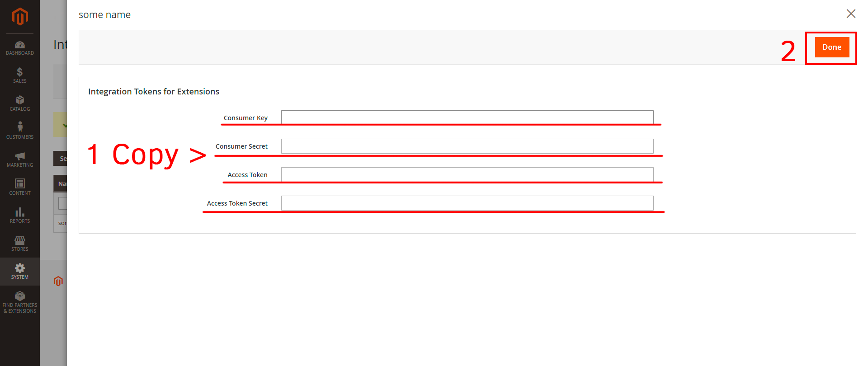The width and height of the screenshot is (868, 366).
Task: Open the Sales dollar icon menu
Action: (20, 75)
